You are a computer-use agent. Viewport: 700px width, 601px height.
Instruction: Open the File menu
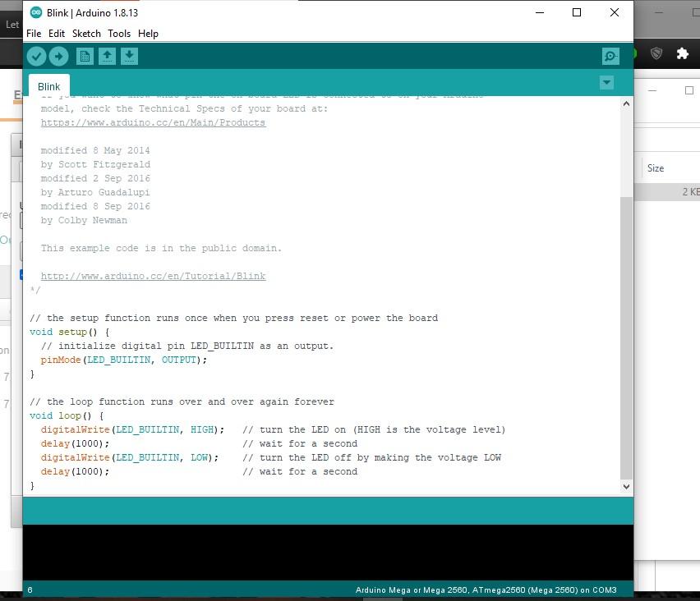pyautogui.click(x=33, y=34)
